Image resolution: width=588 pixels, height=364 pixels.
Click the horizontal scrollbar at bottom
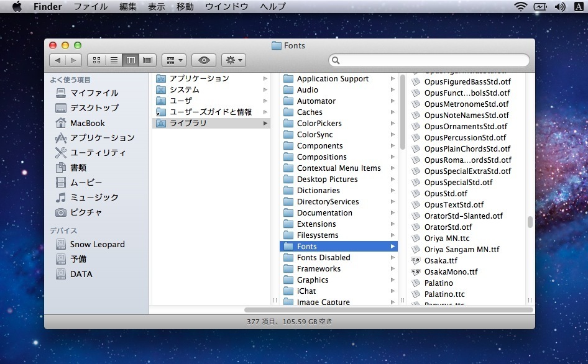click(x=388, y=309)
